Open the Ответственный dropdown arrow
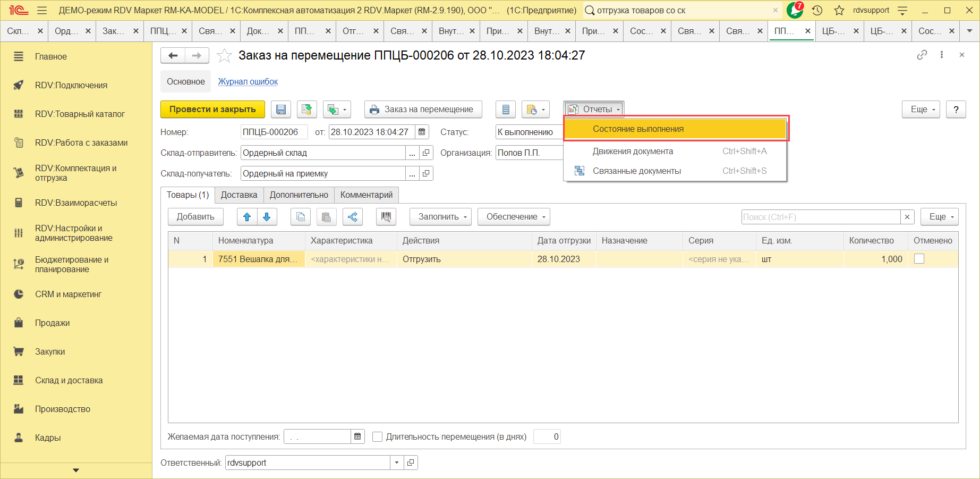Screen dimensions: 980x479 pos(397,463)
